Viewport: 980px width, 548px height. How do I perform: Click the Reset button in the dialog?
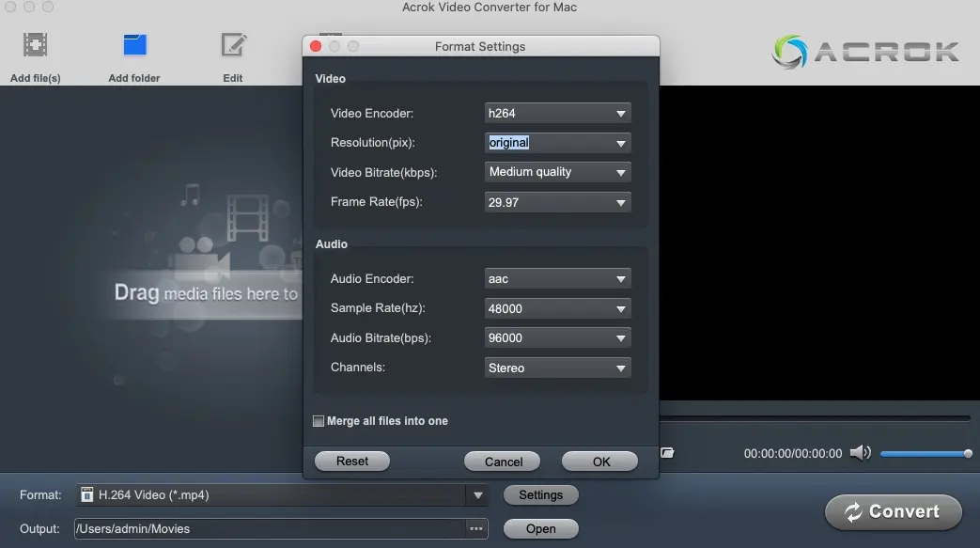pyautogui.click(x=352, y=462)
